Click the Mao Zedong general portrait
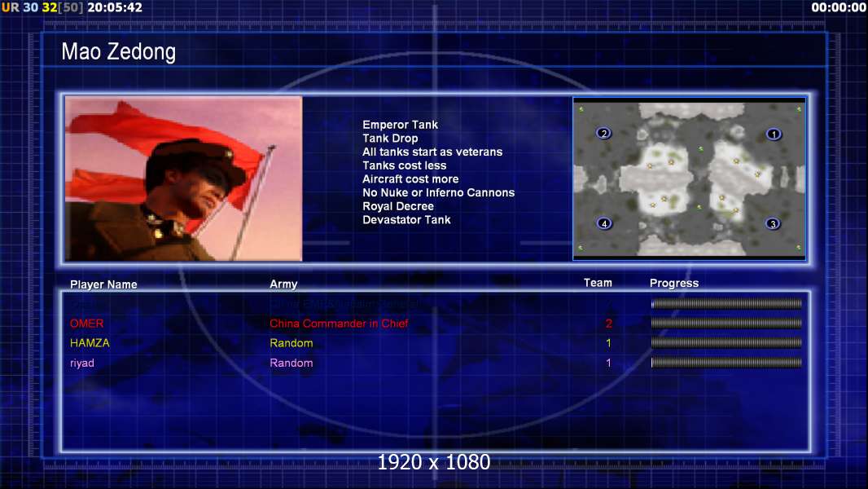Image resolution: width=868 pixels, height=489 pixels. click(184, 178)
